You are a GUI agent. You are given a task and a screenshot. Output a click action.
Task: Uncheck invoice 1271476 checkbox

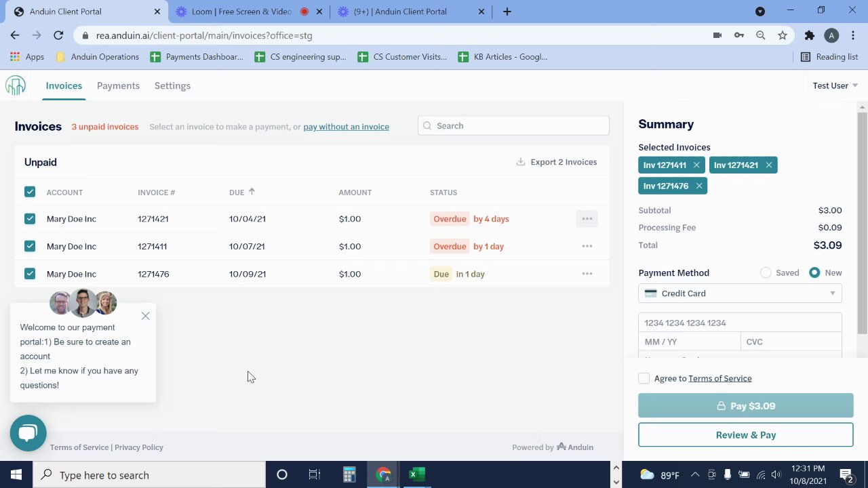pos(30,274)
